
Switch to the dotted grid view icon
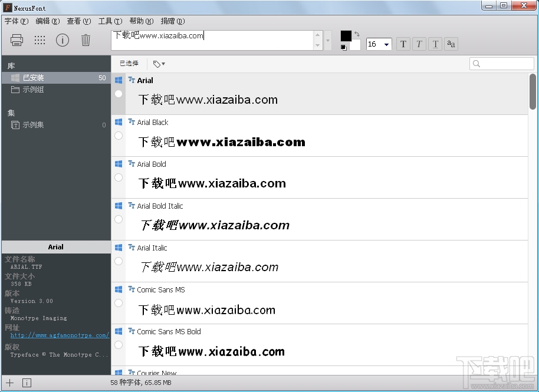pyautogui.click(x=40, y=40)
